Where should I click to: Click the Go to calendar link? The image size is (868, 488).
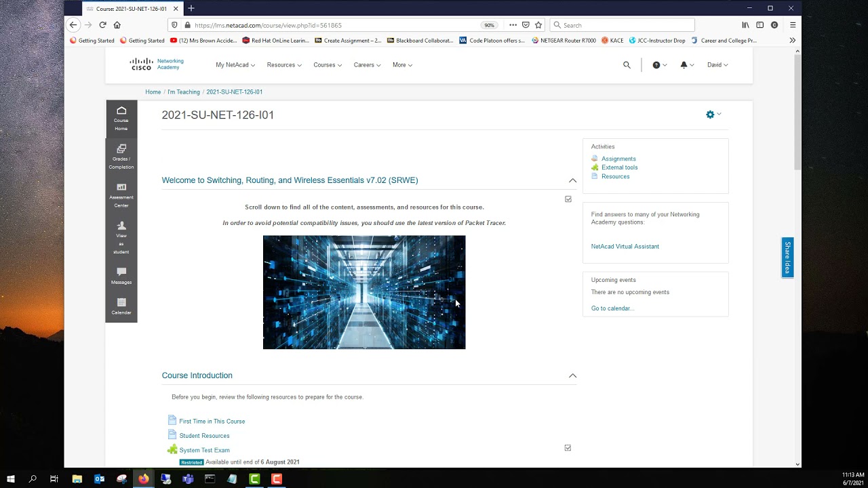pos(613,308)
